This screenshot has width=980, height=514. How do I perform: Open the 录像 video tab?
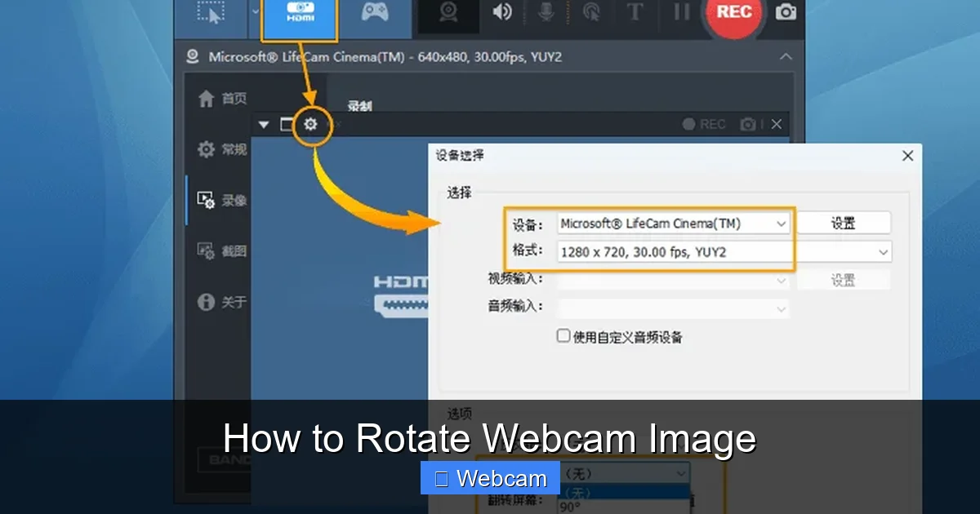[222, 200]
